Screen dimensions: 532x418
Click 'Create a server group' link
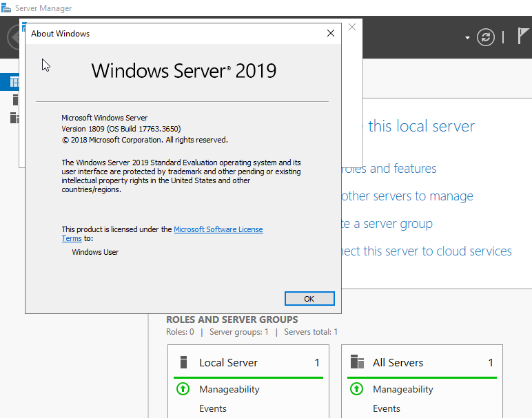(x=387, y=224)
